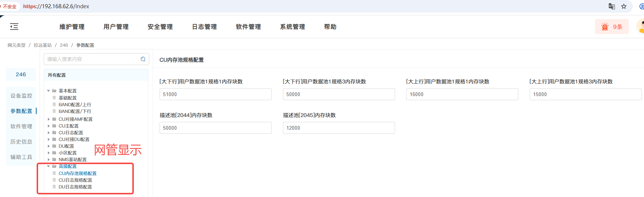Image resolution: width=644 pixels, height=197 pixels.
Task: Go to the 246 breadcrumb link
Action: pyautogui.click(x=64, y=45)
